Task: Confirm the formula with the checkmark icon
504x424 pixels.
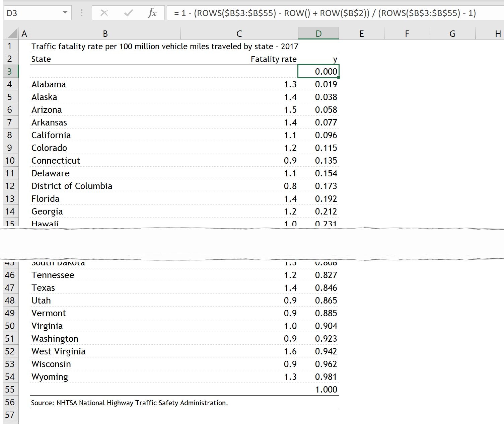Action: click(x=128, y=13)
